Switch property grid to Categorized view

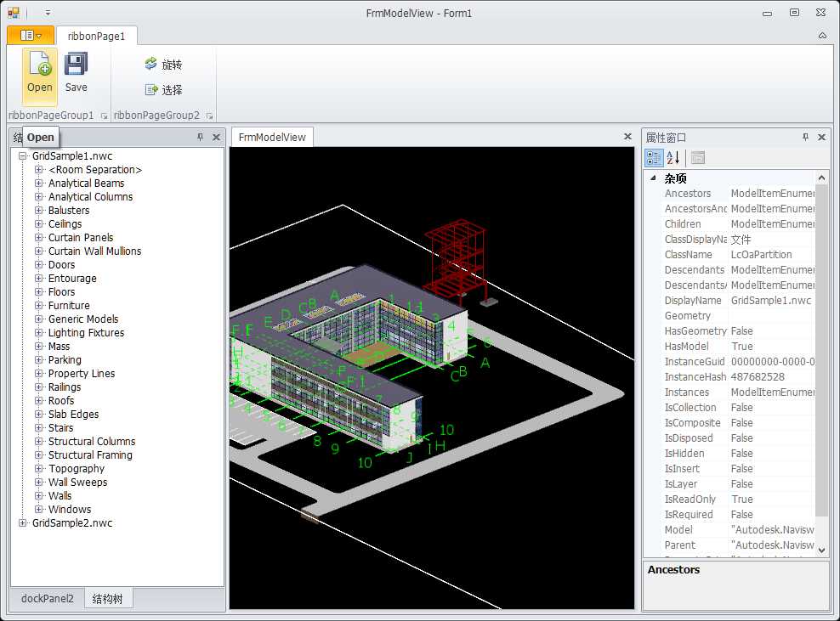(x=654, y=157)
